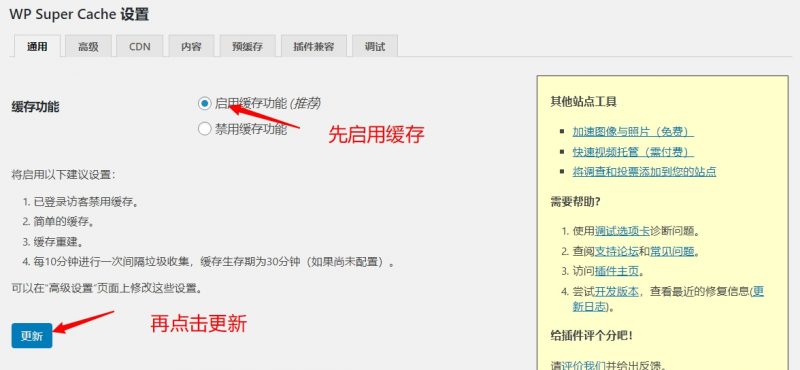Click the 缓存功能 label

pos(35,107)
